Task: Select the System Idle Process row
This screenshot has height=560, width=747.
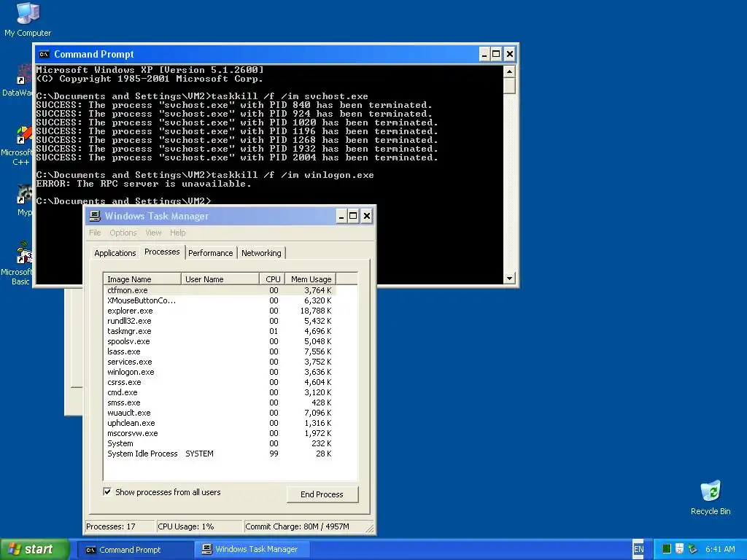Action: point(220,454)
